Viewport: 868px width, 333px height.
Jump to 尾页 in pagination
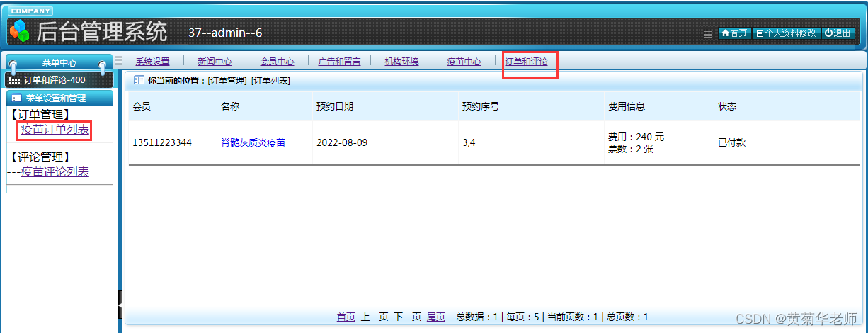436,317
